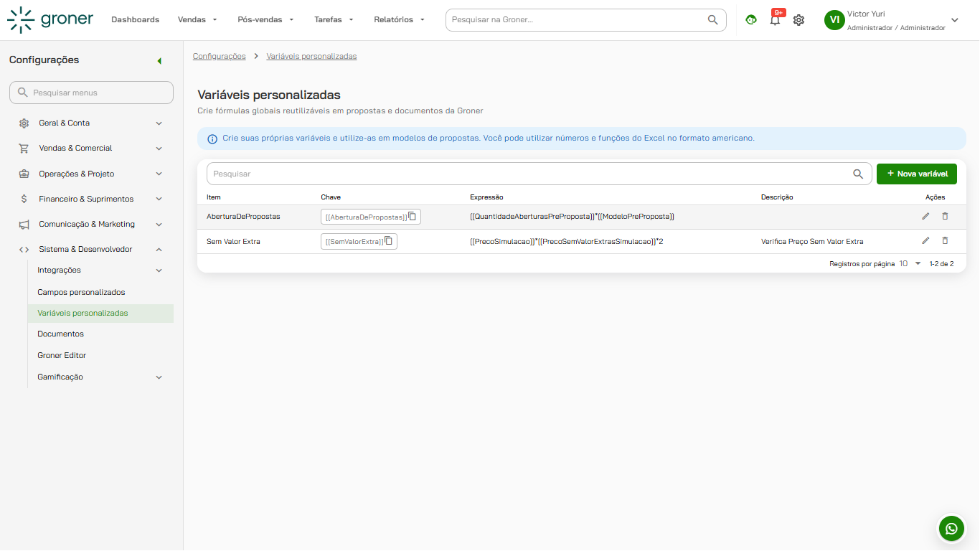Open the green chat assistant icon
This screenshot has height=551, width=980.
751,20
